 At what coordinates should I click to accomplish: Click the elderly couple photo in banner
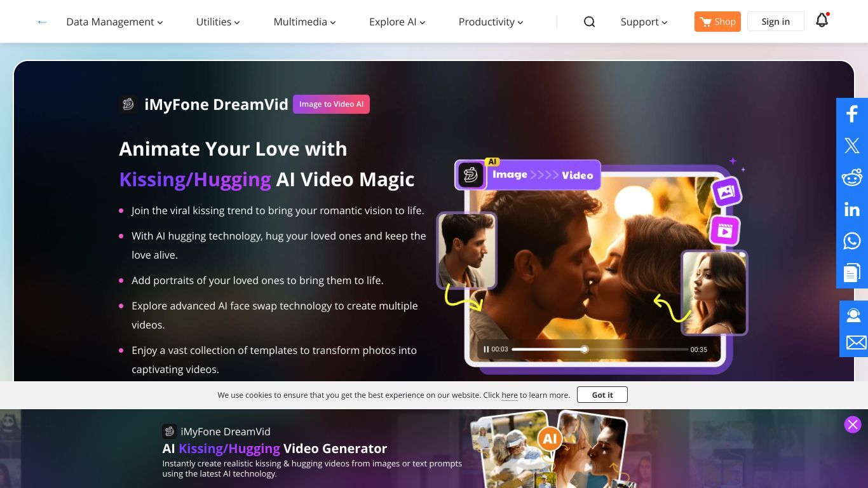coord(513,450)
